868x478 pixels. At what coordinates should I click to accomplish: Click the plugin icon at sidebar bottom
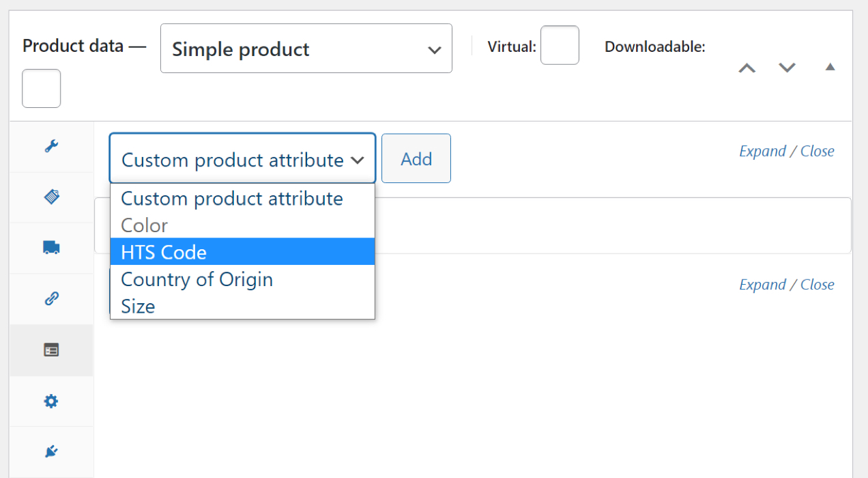pyautogui.click(x=51, y=451)
